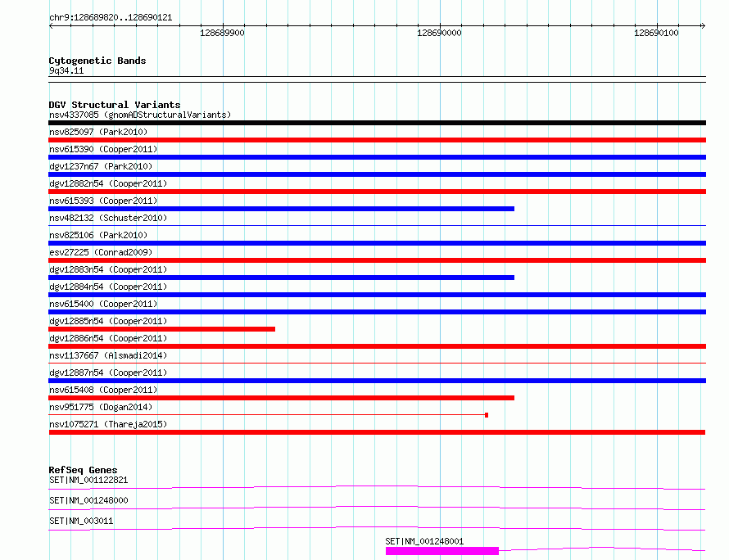729x560 pixels.
Task: Open nsv615400 (Cooper2011) variant label
Action: 103,304
